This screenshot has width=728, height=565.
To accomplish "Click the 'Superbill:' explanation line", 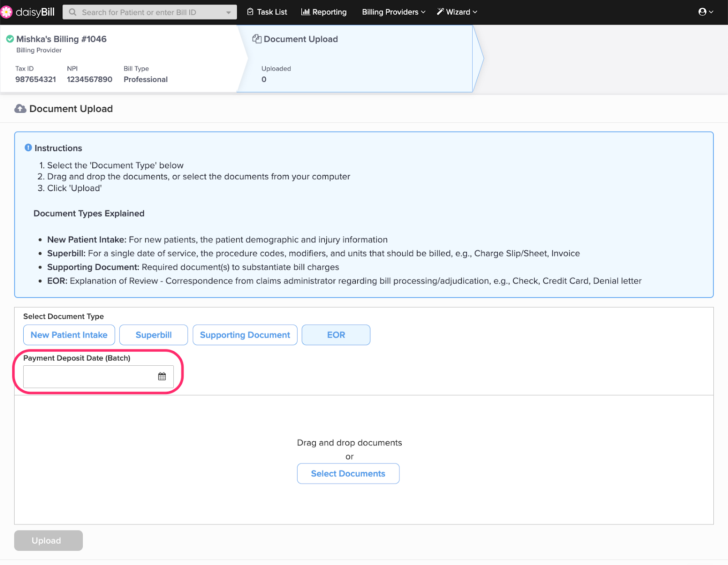I will coord(313,253).
